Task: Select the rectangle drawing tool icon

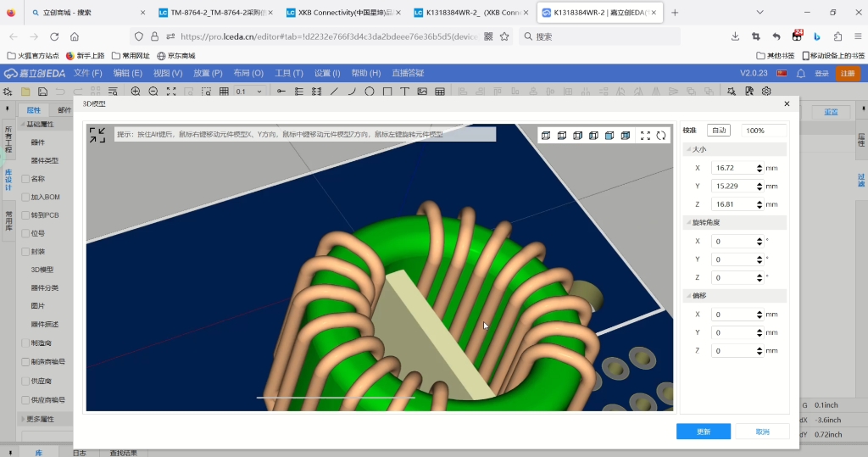Action: (x=387, y=92)
